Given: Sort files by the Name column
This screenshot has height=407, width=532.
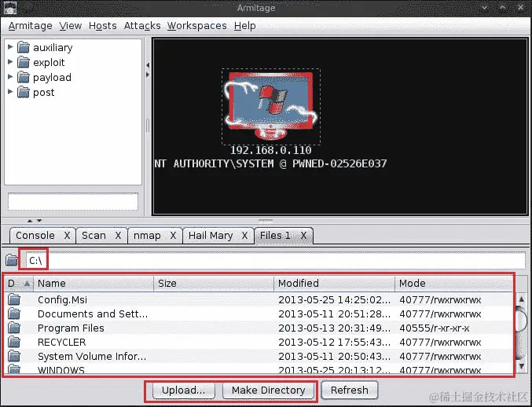Looking at the screenshot, I should (94, 284).
